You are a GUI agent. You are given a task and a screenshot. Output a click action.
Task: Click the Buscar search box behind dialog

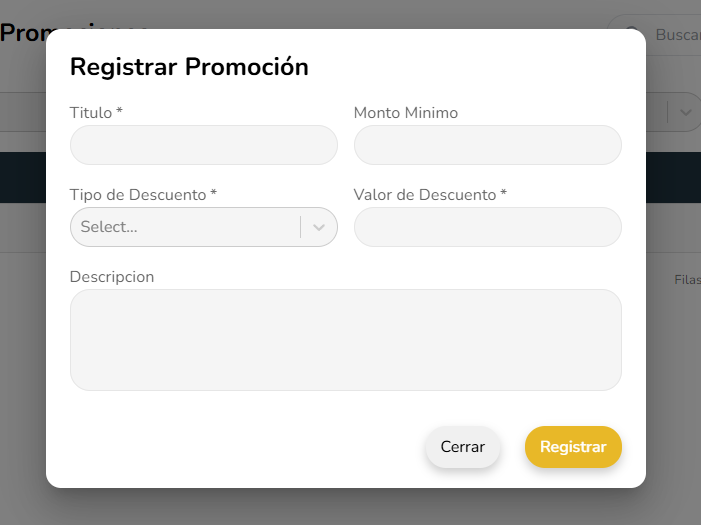click(675, 35)
